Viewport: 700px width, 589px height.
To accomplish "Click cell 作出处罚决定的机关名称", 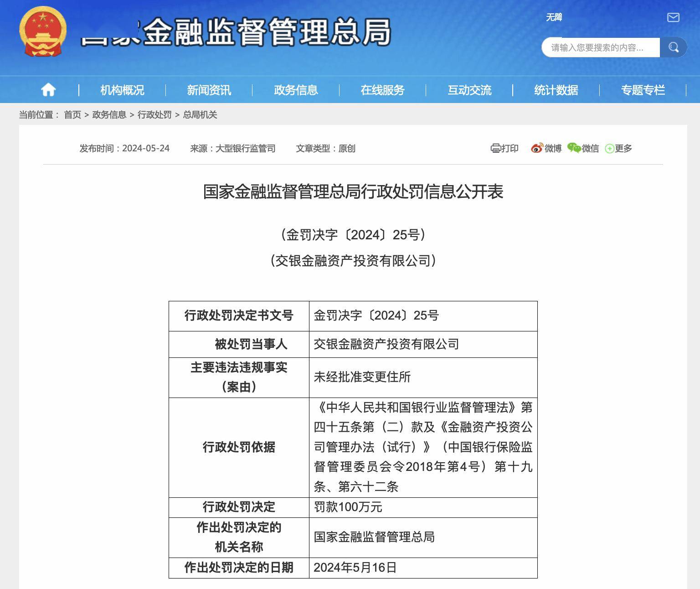I will (x=239, y=537).
